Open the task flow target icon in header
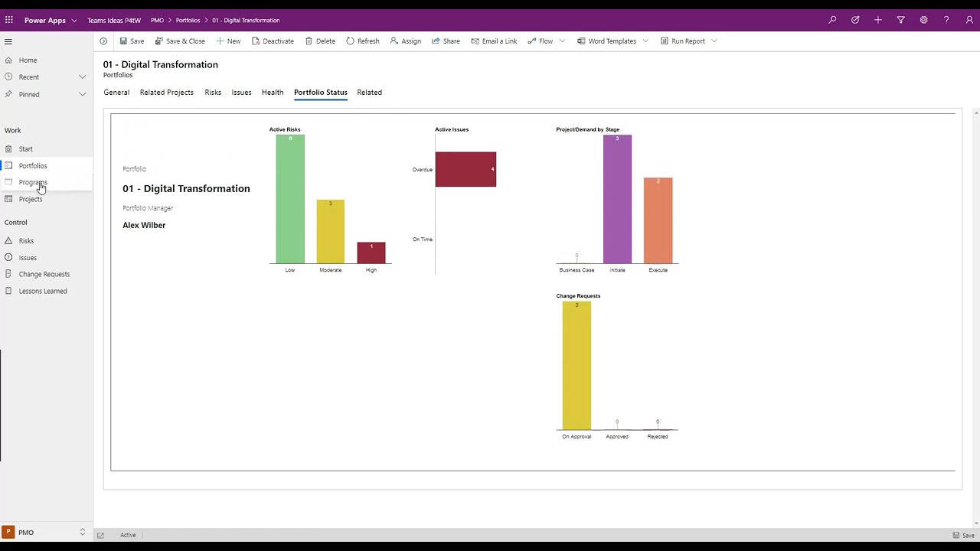 855,20
